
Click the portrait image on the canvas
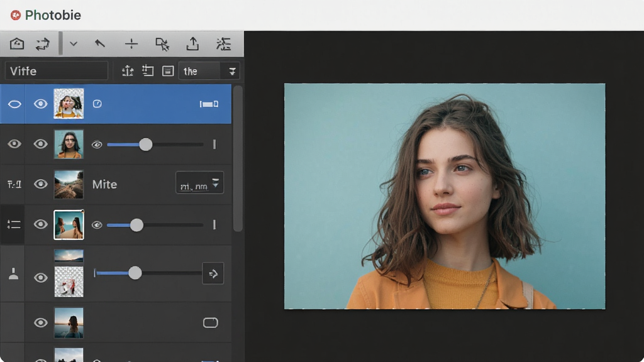pyautogui.click(x=445, y=196)
